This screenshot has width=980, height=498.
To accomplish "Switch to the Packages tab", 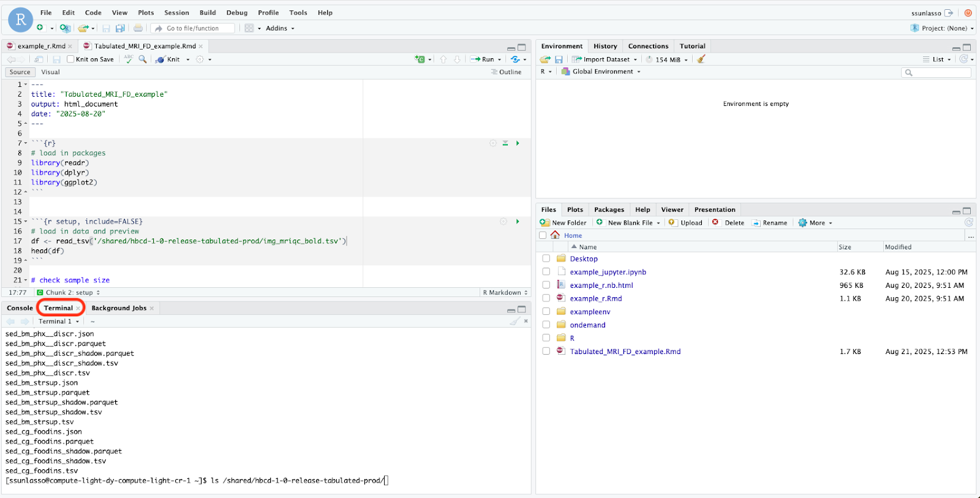I will tap(609, 209).
